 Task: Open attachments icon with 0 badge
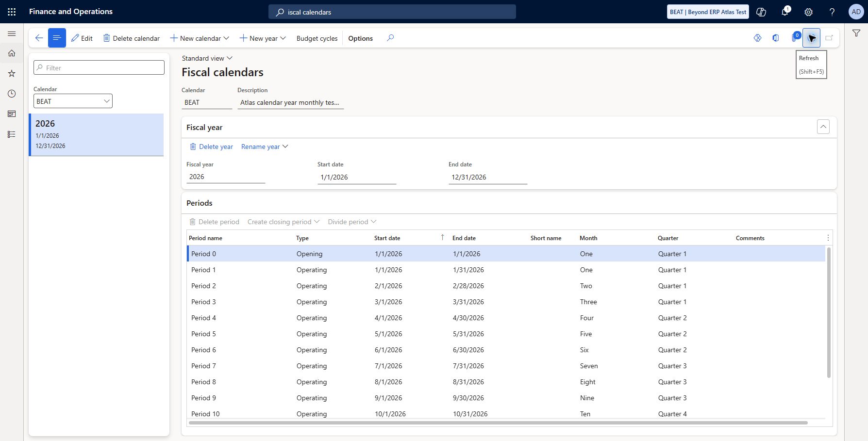795,38
